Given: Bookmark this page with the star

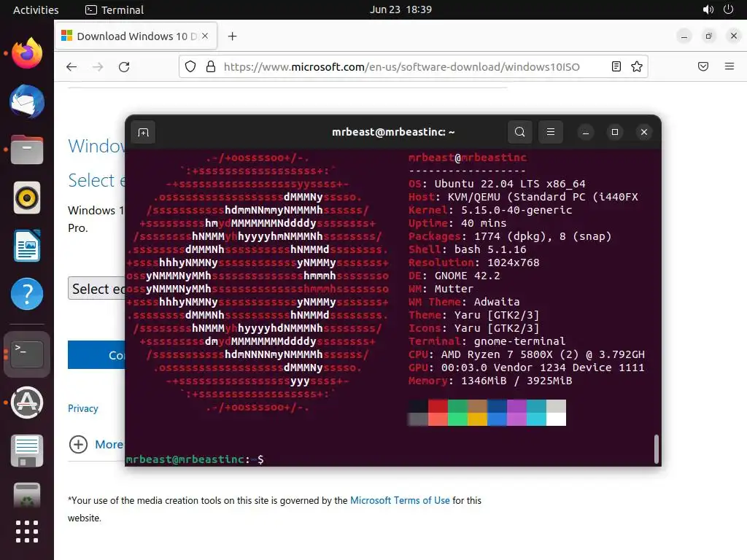Looking at the screenshot, I should pos(636,66).
